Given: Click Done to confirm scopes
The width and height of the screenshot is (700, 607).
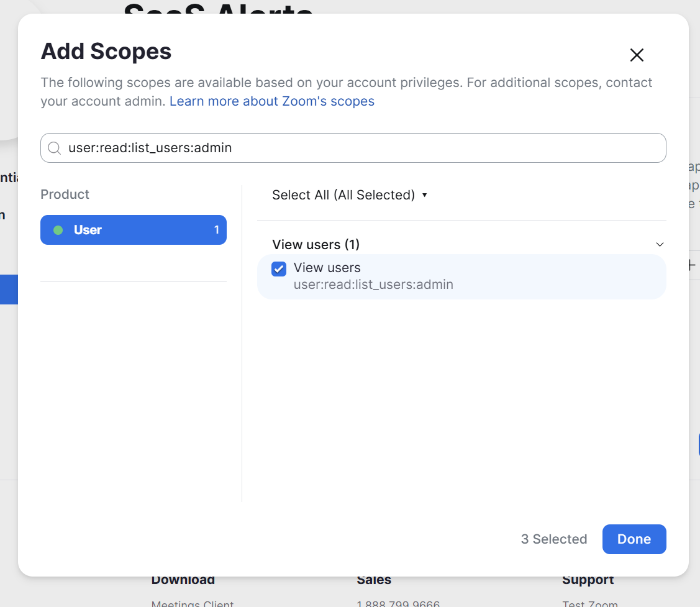Looking at the screenshot, I should (x=634, y=539).
